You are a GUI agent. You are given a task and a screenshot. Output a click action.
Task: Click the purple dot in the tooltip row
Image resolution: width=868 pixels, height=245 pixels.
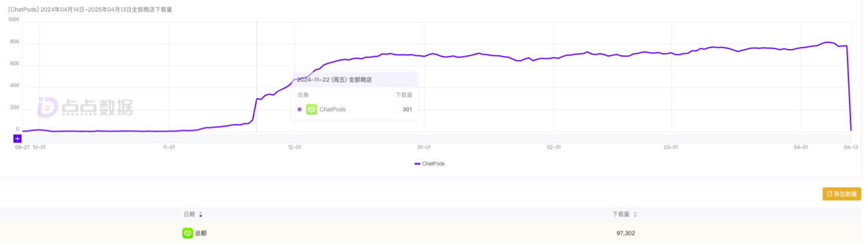(299, 109)
